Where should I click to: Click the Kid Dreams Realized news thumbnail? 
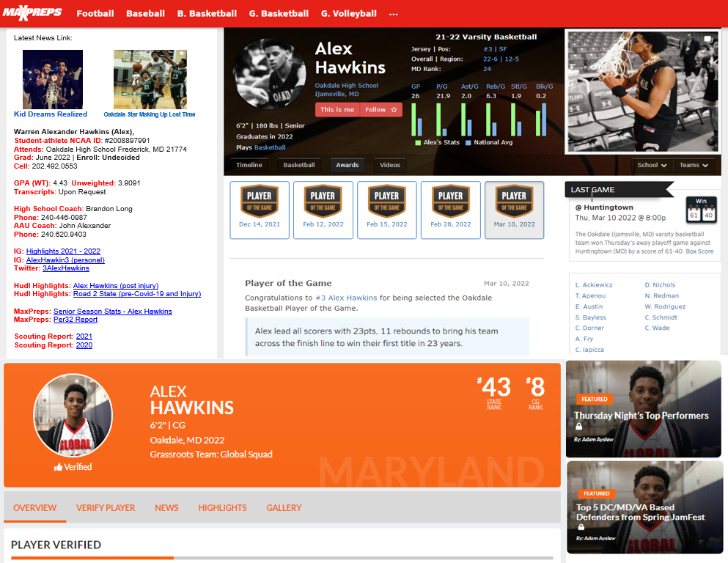(53, 79)
